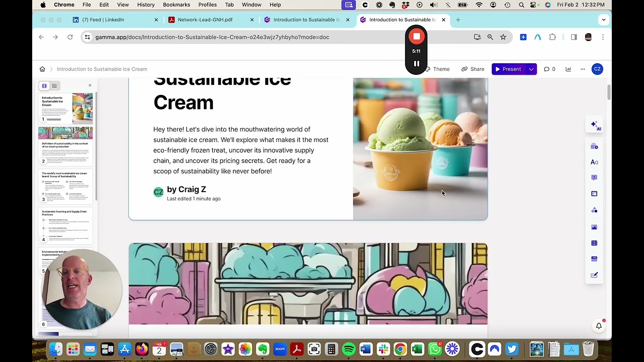Go back in browser history

41,37
